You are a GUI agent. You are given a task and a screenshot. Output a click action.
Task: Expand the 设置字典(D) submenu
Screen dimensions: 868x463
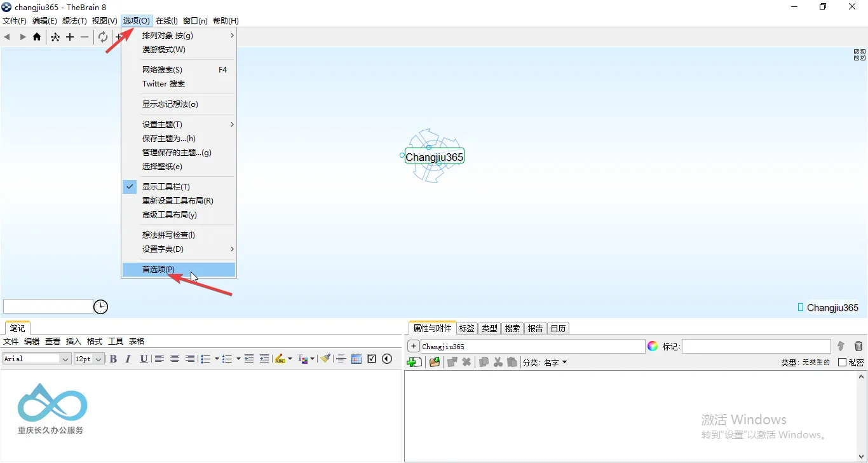point(179,249)
